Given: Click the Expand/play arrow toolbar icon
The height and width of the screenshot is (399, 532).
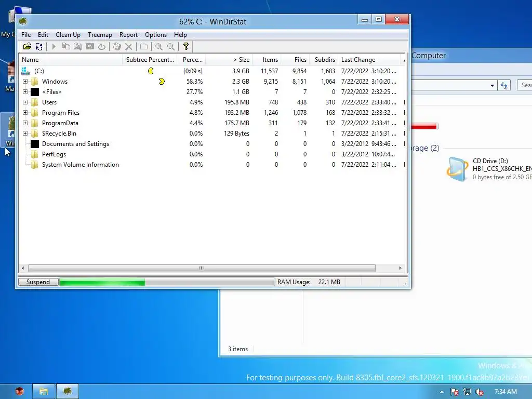Looking at the screenshot, I should (x=54, y=46).
